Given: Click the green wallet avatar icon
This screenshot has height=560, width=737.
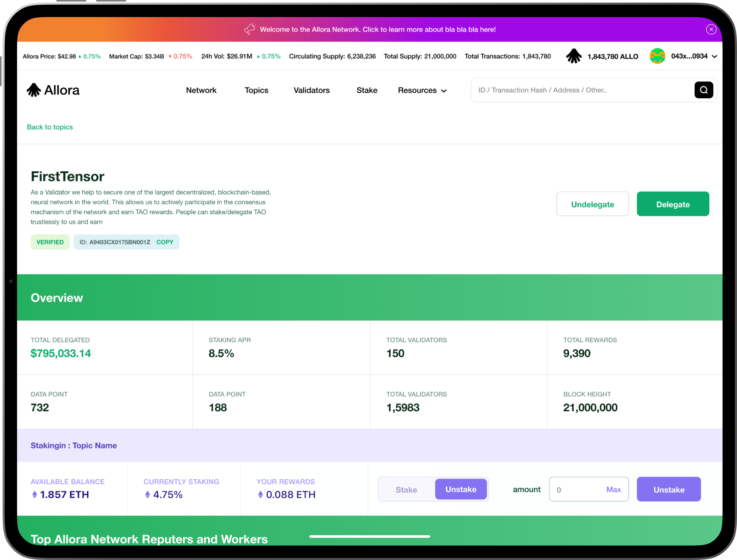Looking at the screenshot, I should [657, 56].
